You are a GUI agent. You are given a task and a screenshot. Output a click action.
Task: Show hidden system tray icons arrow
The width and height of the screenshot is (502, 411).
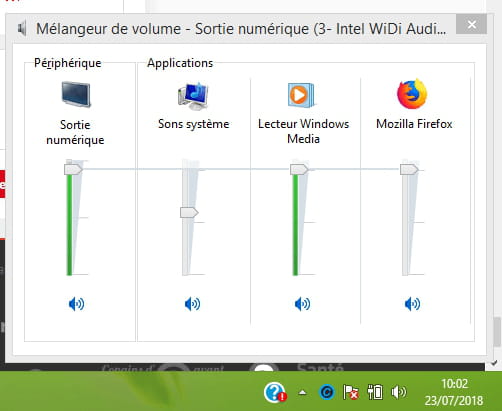point(302,393)
